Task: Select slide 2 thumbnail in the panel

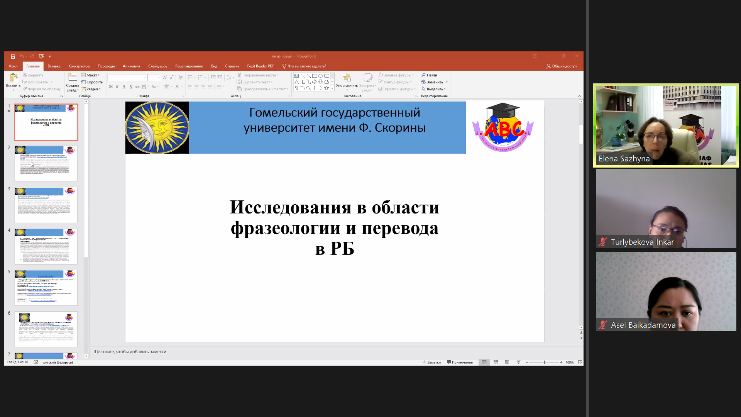Action: pos(46,163)
